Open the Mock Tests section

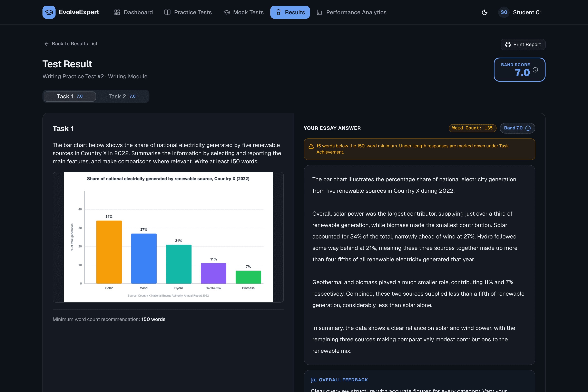244,12
